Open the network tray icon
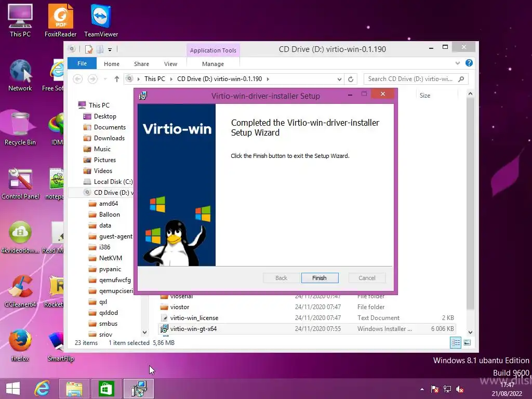This screenshot has height=399, width=532. tap(447, 389)
